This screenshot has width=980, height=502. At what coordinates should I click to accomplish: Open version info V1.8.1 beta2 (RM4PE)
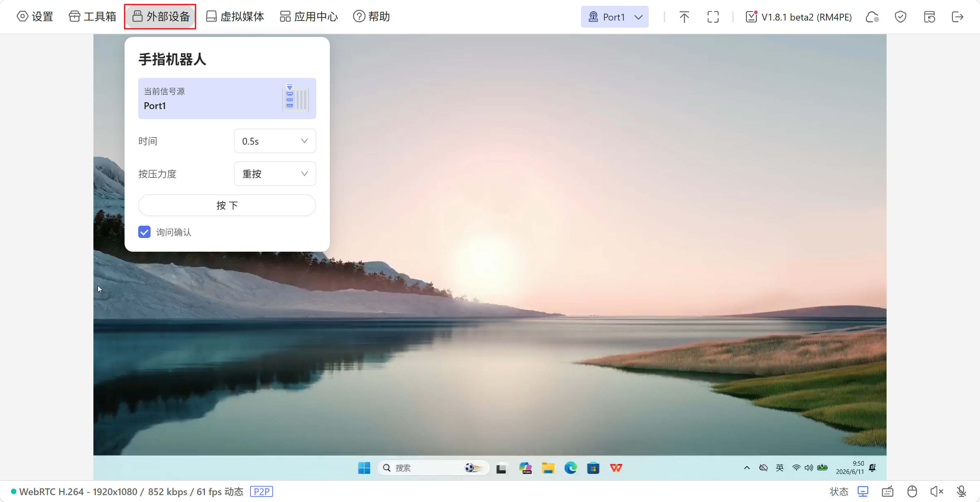tap(806, 17)
